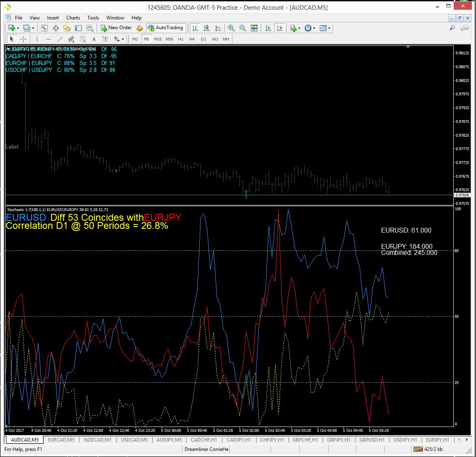Open the Tile Windows icon

254,28
